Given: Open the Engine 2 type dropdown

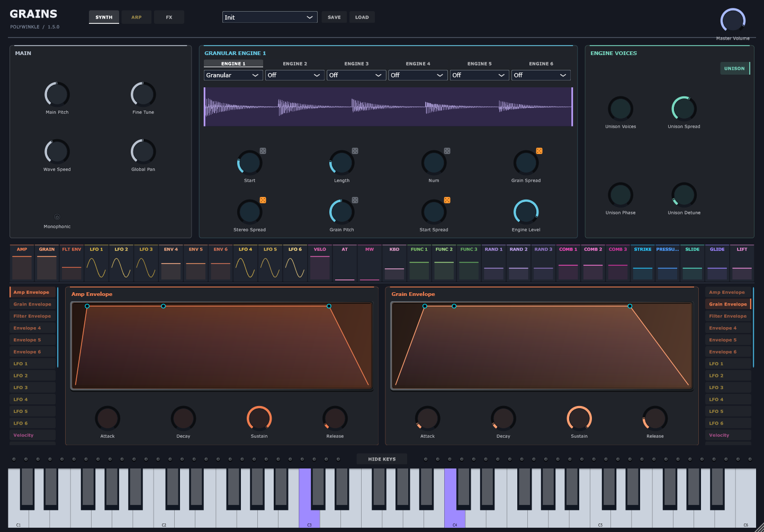Looking at the screenshot, I should 295,75.
